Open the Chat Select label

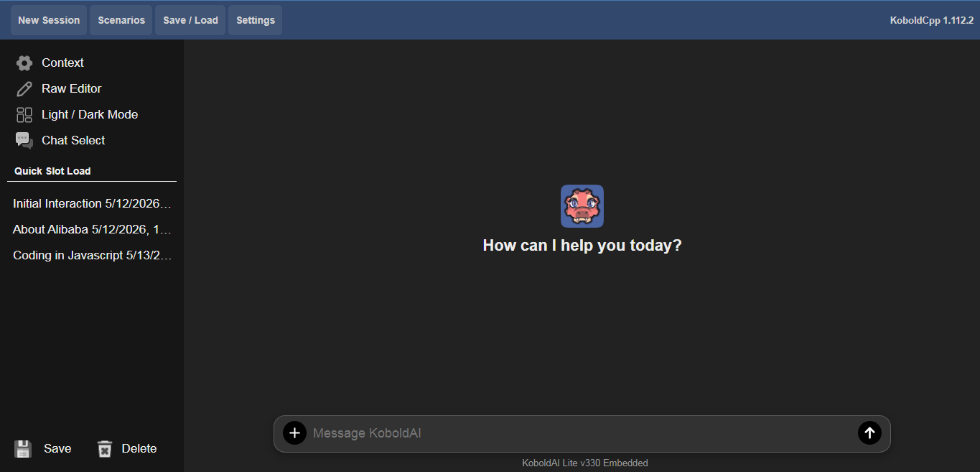pyautogui.click(x=73, y=141)
